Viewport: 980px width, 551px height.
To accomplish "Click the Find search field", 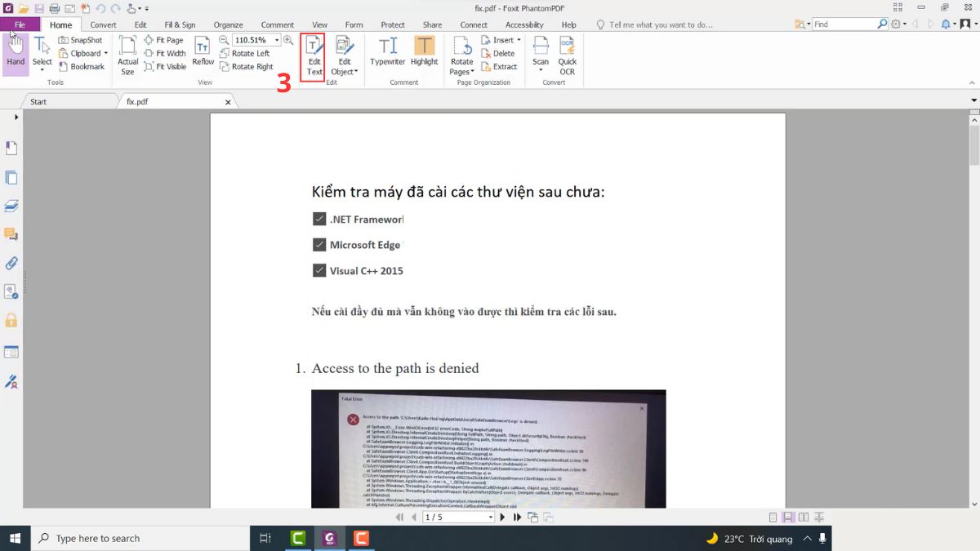I will point(844,24).
